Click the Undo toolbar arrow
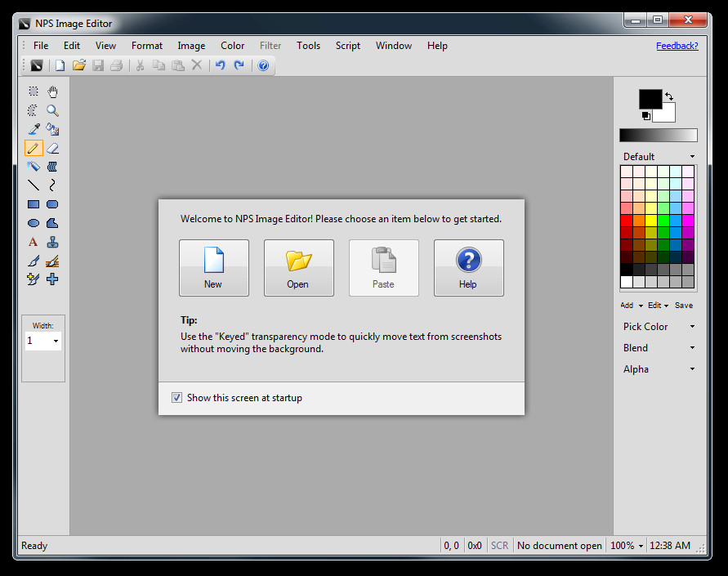The image size is (728, 576). (x=221, y=65)
